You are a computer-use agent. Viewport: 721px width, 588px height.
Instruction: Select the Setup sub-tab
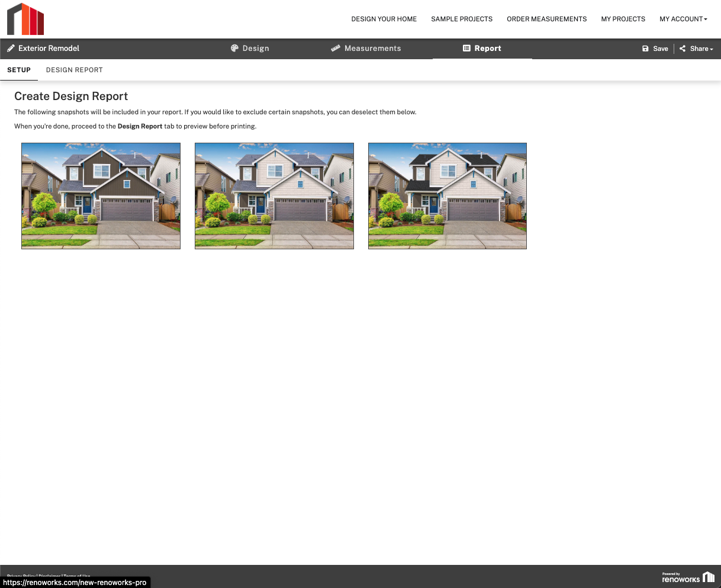(x=19, y=70)
